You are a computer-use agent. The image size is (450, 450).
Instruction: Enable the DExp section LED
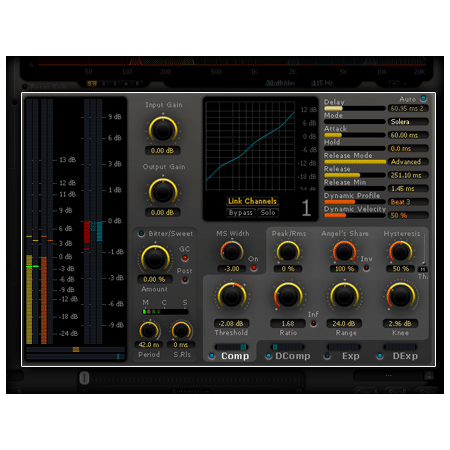tap(379, 356)
